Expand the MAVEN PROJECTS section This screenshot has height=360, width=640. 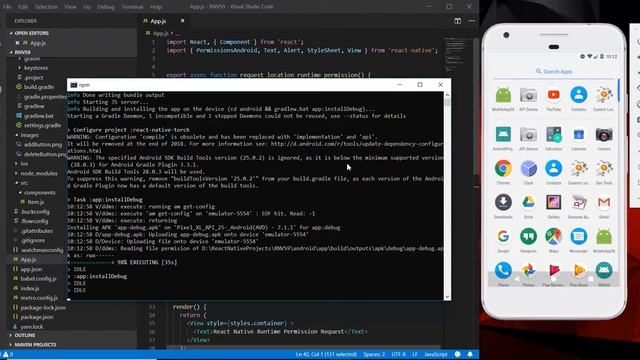pyautogui.click(x=35, y=344)
